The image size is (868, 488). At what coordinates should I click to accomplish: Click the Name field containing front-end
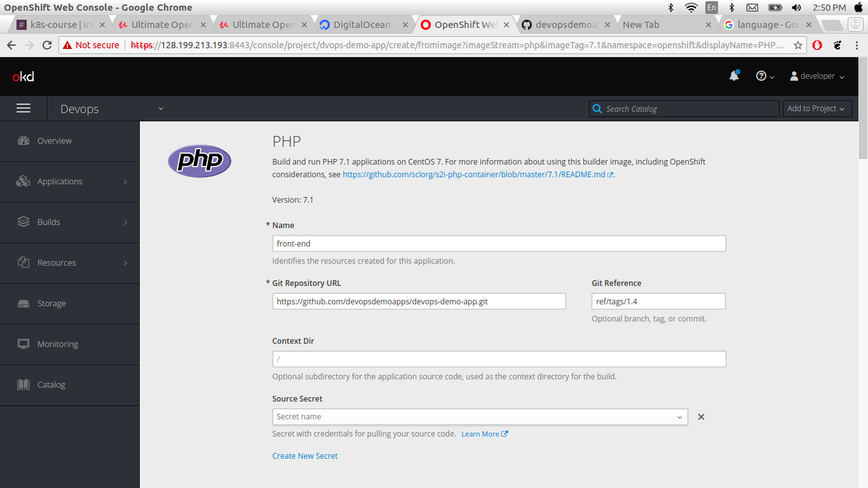coord(499,243)
